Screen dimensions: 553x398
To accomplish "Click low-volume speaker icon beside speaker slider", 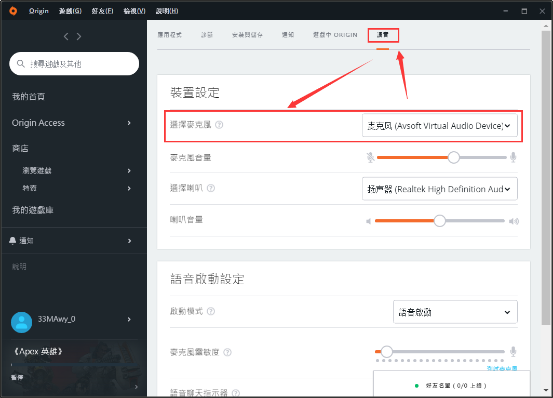I will pos(369,221).
